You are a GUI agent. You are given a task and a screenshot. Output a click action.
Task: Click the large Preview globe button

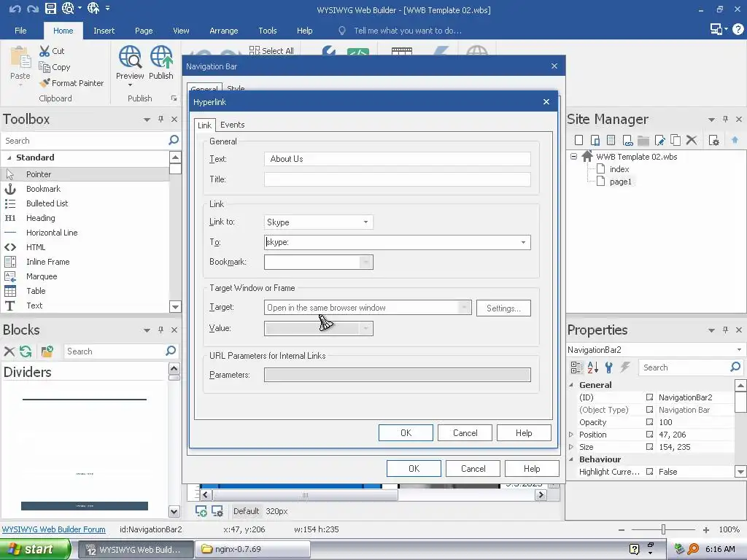point(130,57)
